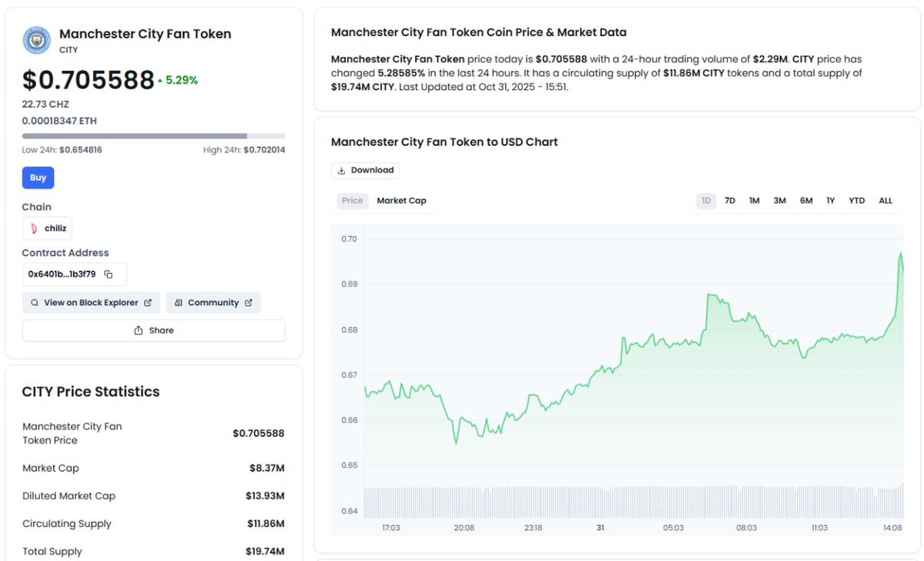
Task: Select the Price chart toggle
Action: (352, 201)
